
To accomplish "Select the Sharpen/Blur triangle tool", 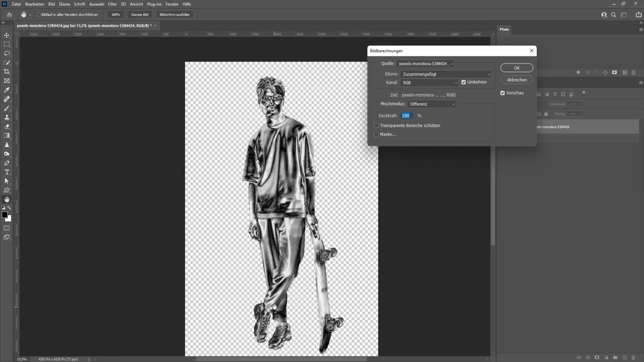I will (x=7, y=145).
